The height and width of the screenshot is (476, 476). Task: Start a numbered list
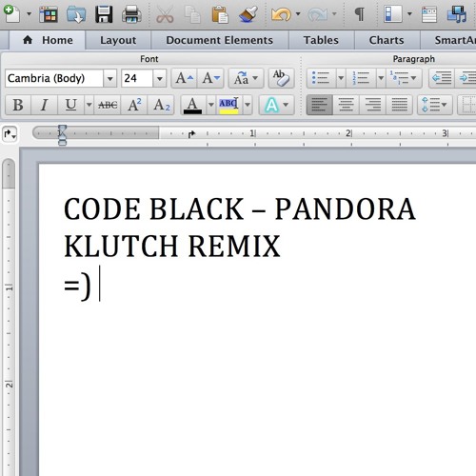361,78
